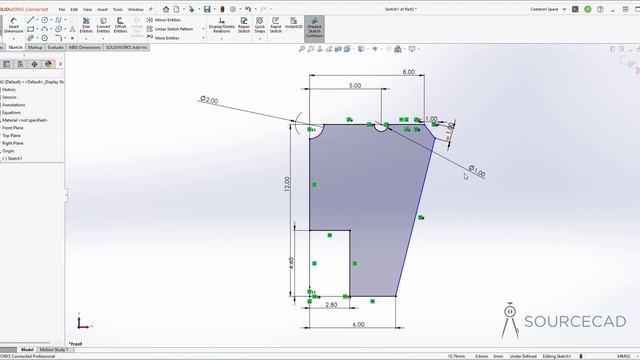Pin the menu bar with pushpin icon

click(151, 9)
